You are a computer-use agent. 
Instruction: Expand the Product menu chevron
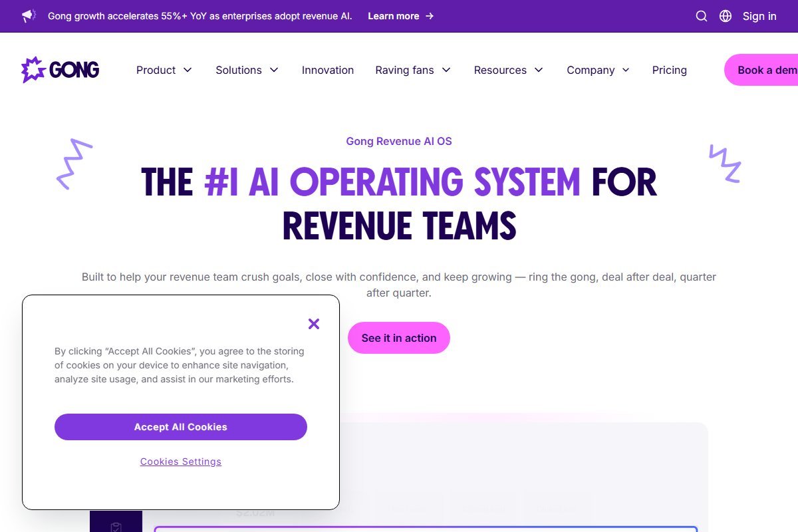point(188,70)
